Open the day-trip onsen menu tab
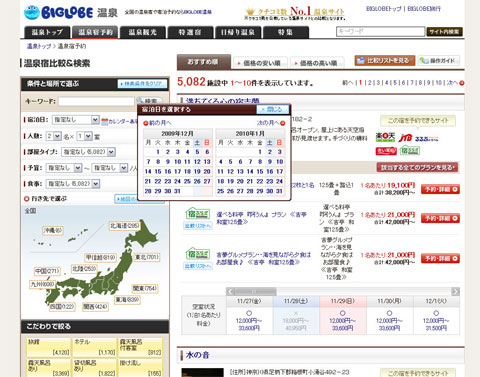Screen dimensions: 480x377 (x=238, y=32)
